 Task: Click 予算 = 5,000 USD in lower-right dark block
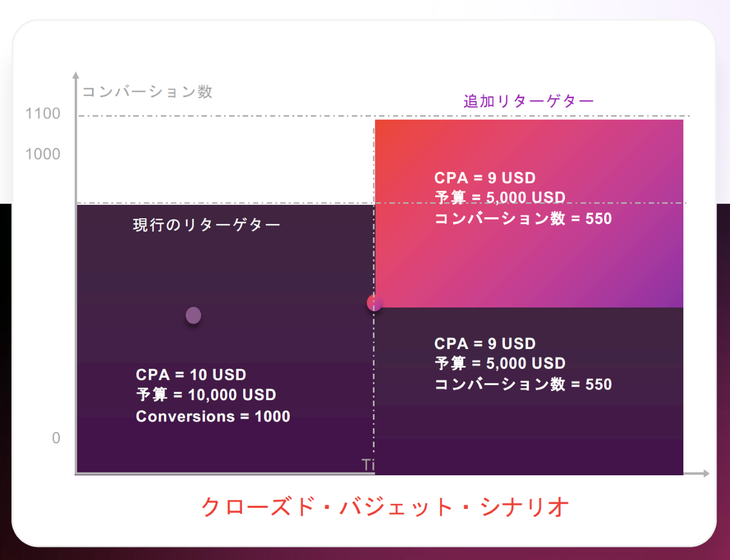point(500,364)
